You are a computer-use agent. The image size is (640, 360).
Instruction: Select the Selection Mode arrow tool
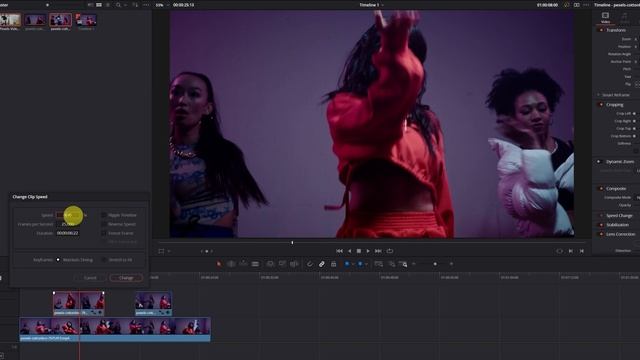click(219, 264)
